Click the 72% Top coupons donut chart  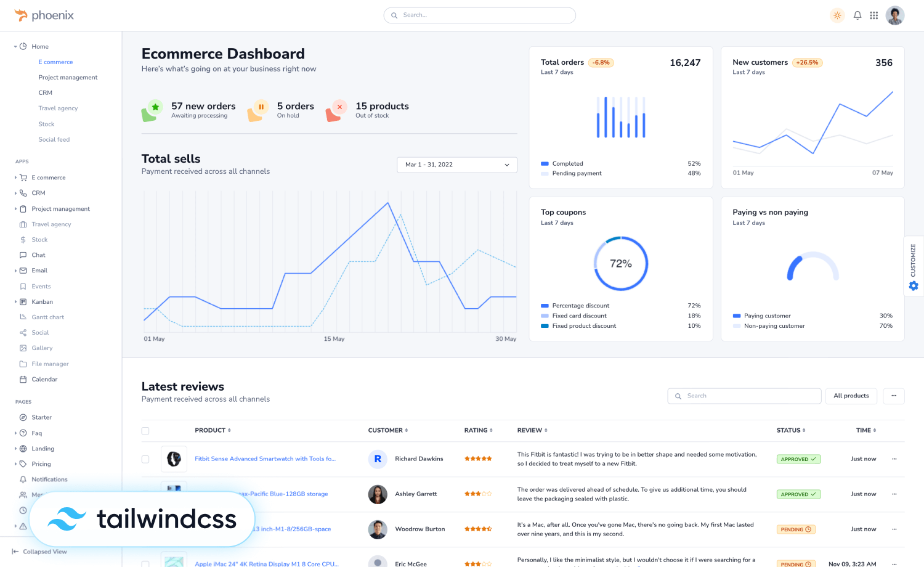point(621,264)
